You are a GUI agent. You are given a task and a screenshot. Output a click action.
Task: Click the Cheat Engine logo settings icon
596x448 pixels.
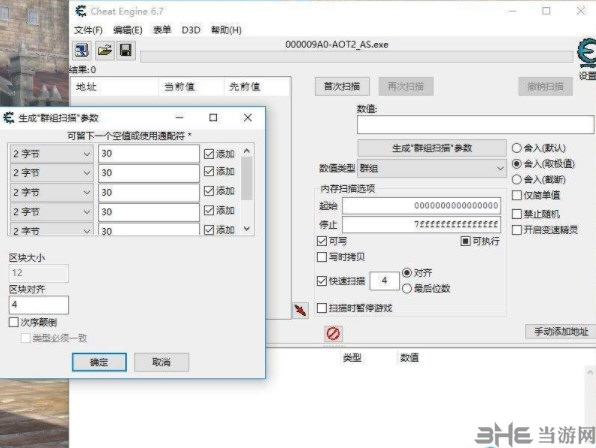(587, 54)
